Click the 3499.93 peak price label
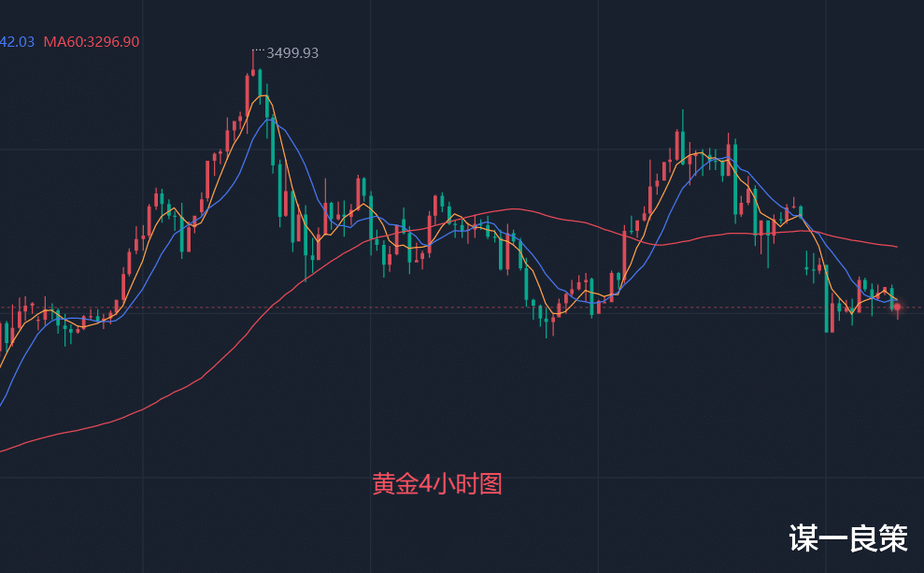The height and width of the screenshot is (573, 924). click(x=292, y=53)
